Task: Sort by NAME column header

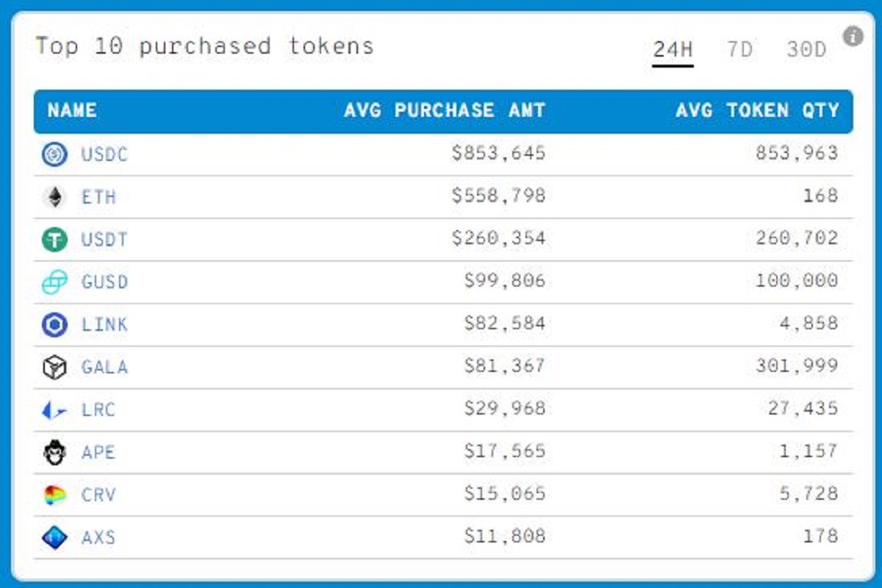Action: (72, 111)
